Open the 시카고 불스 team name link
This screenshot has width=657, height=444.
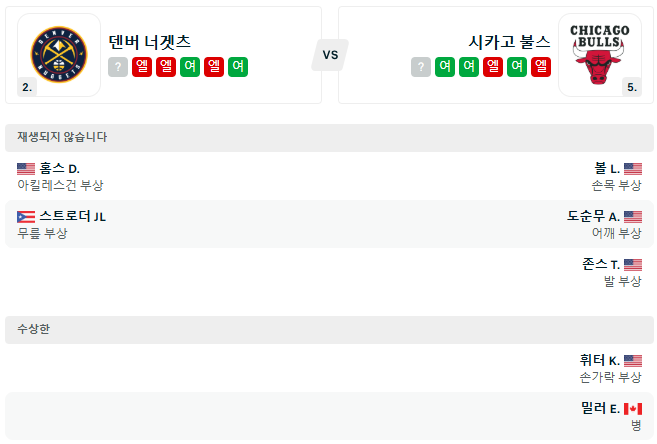[x=509, y=42]
